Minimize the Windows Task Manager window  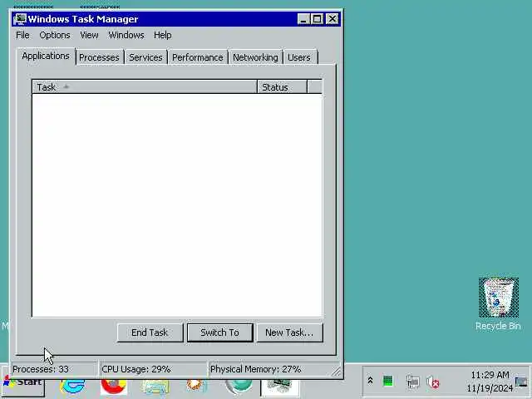303,19
